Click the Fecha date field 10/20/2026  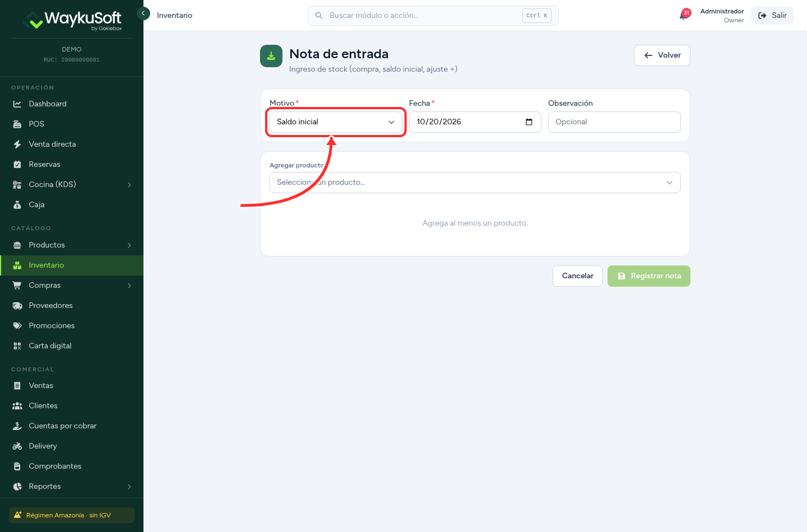pyautogui.click(x=475, y=122)
